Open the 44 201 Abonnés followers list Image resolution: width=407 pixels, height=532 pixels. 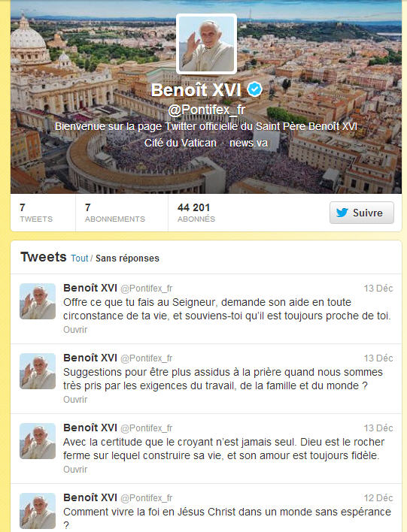[196, 213]
